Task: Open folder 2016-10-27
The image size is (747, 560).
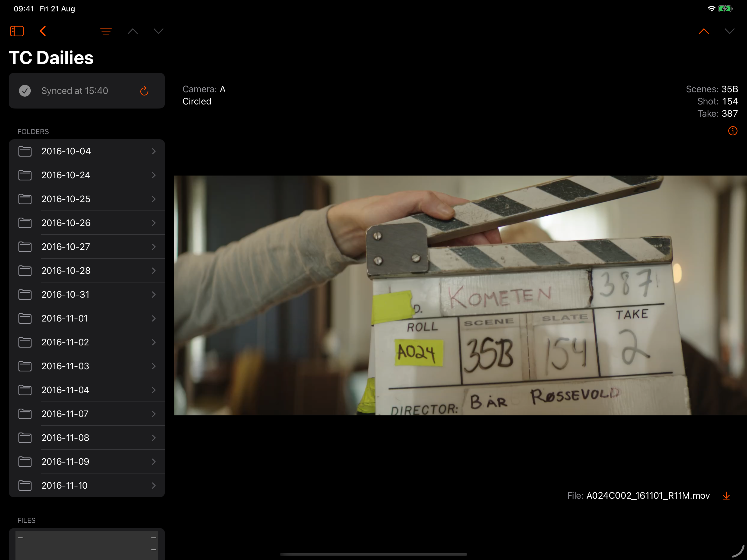Action: 87,247
